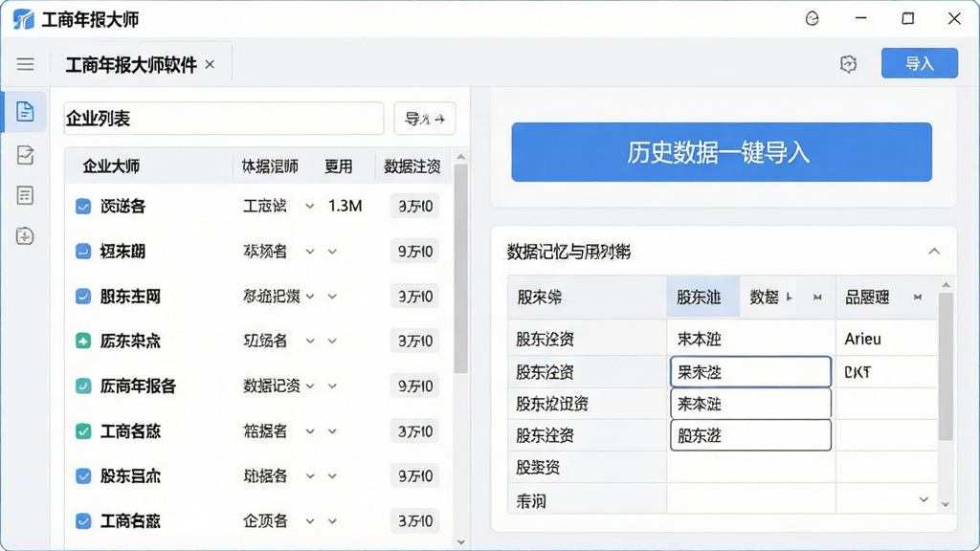Toggle checkbox in last row 企顶各
980x551 pixels.
pos(83,521)
